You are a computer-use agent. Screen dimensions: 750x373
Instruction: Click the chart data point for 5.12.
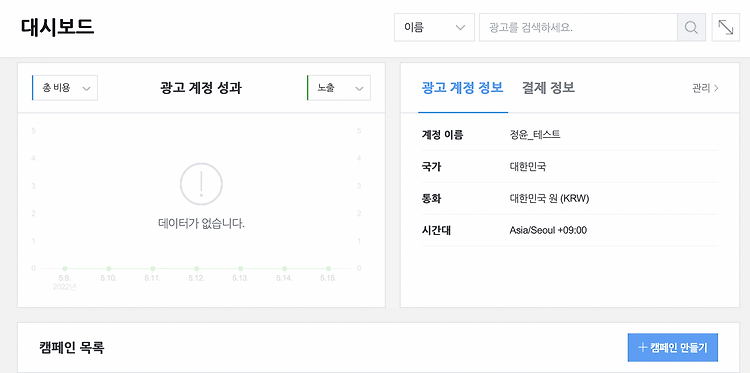click(x=197, y=269)
